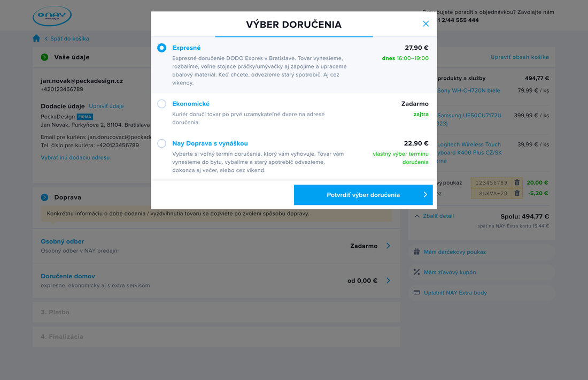Collapse the order detail via Zbaliť detail
Screen dimensions: 588x380
click(434, 216)
